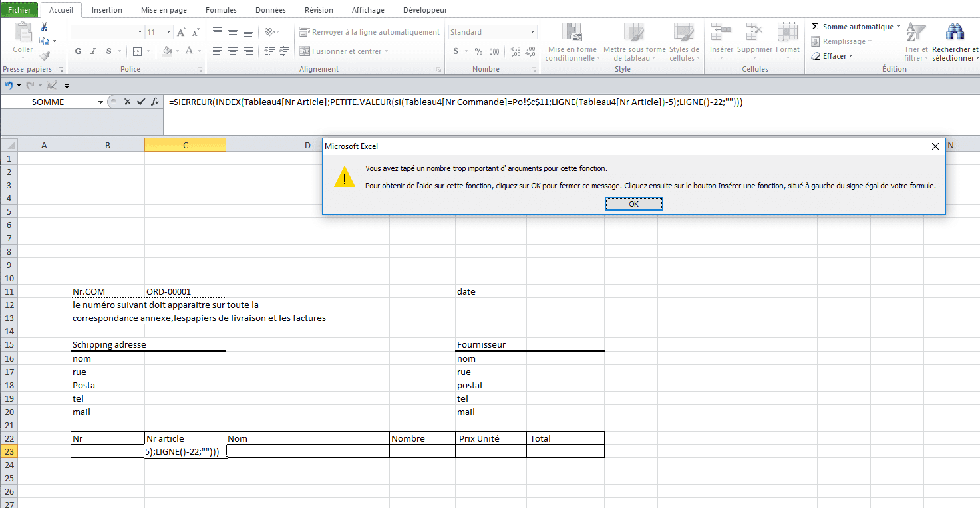Cancel the formula entry with the X icon

[127, 102]
